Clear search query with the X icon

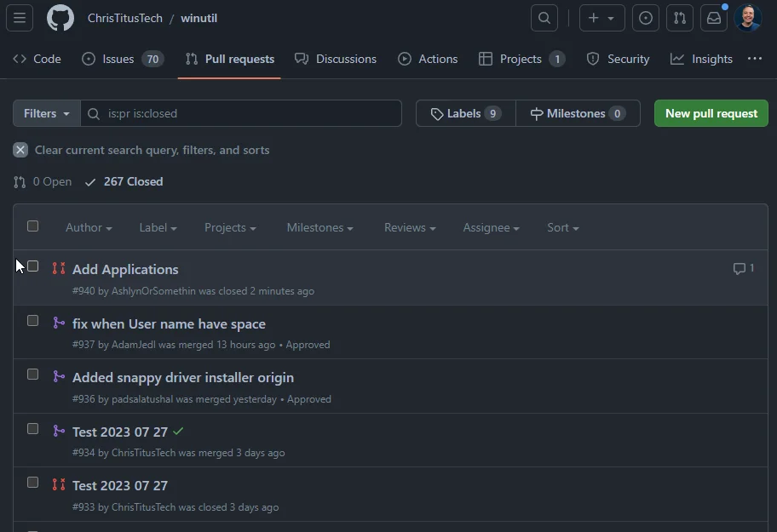(x=20, y=150)
